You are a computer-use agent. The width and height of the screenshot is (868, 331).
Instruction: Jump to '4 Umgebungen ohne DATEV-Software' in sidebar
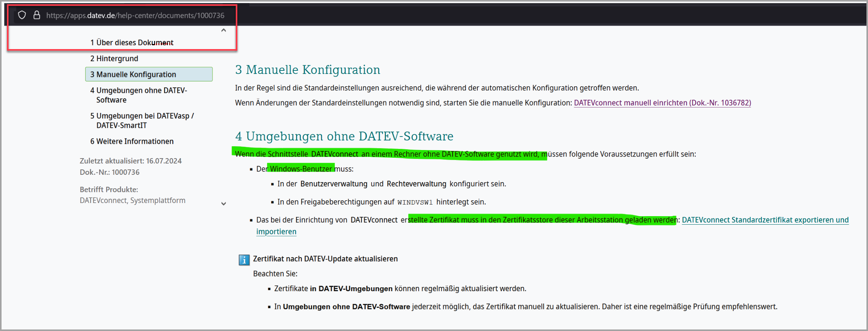click(x=141, y=95)
